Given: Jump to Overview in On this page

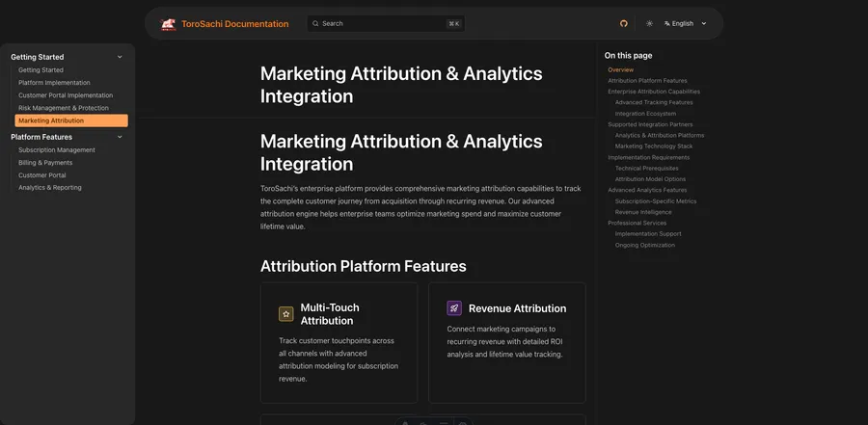Looking at the screenshot, I should pyautogui.click(x=620, y=69).
